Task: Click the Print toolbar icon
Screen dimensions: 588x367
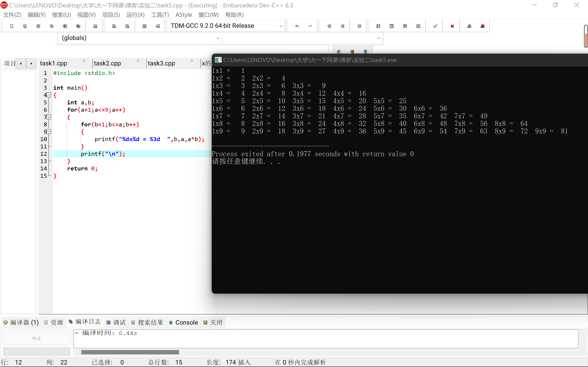Action: pos(95,26)
